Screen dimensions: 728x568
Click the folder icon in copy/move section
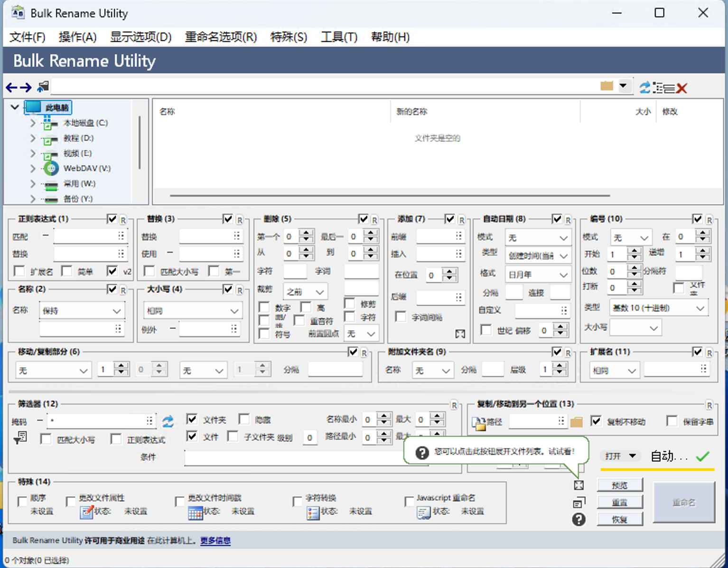tap(577, 422)
